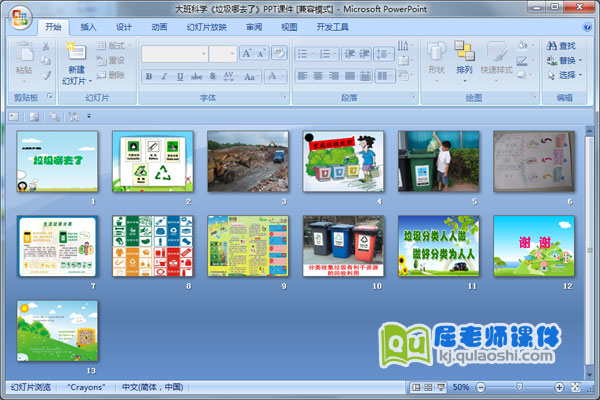Click the 替换 (Replace) button

(x=564, y=60)
